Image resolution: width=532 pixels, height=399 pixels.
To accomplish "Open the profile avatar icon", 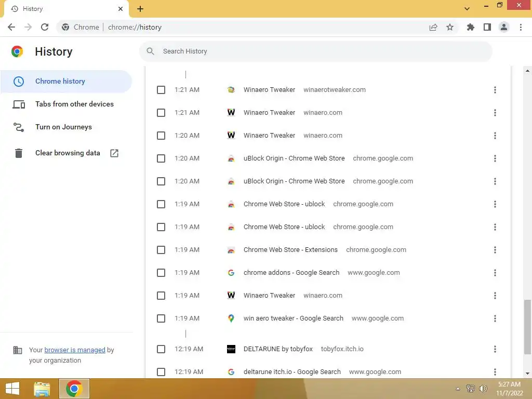I will [504, 27].
